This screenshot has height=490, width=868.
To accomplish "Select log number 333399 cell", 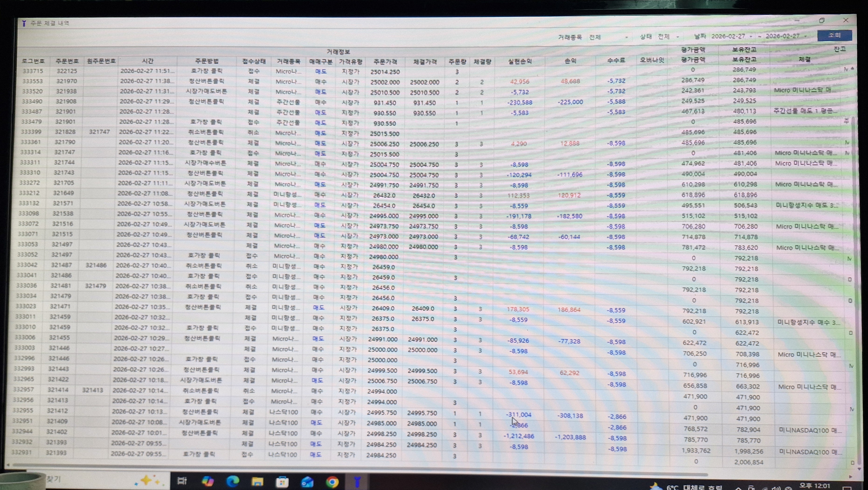I will click(31, 132).
